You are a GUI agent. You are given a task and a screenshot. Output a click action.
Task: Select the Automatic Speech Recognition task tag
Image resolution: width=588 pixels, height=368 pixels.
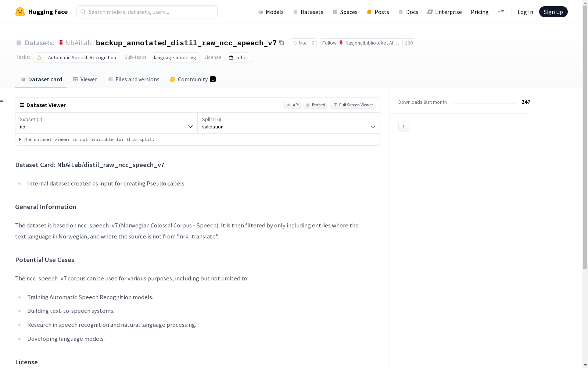pos(76,57)
